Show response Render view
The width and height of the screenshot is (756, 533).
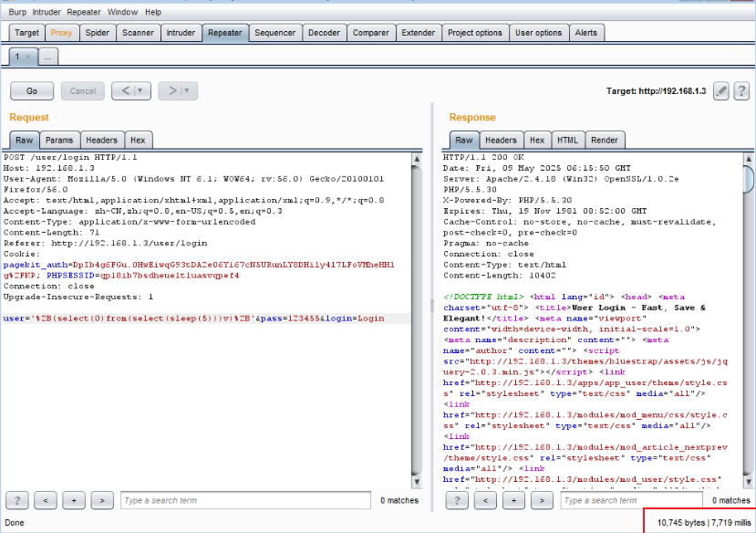pyautogui.click(x=605, y=140)
